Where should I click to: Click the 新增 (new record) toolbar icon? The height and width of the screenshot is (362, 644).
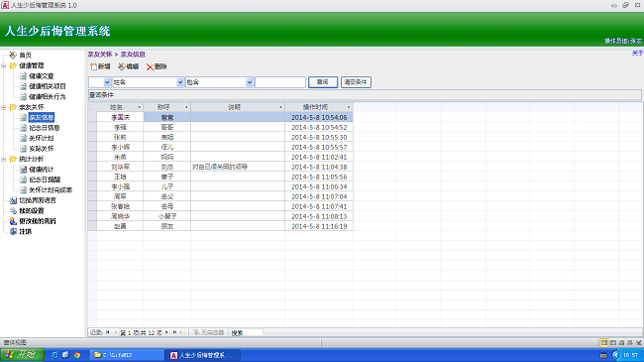click(94, 66)
